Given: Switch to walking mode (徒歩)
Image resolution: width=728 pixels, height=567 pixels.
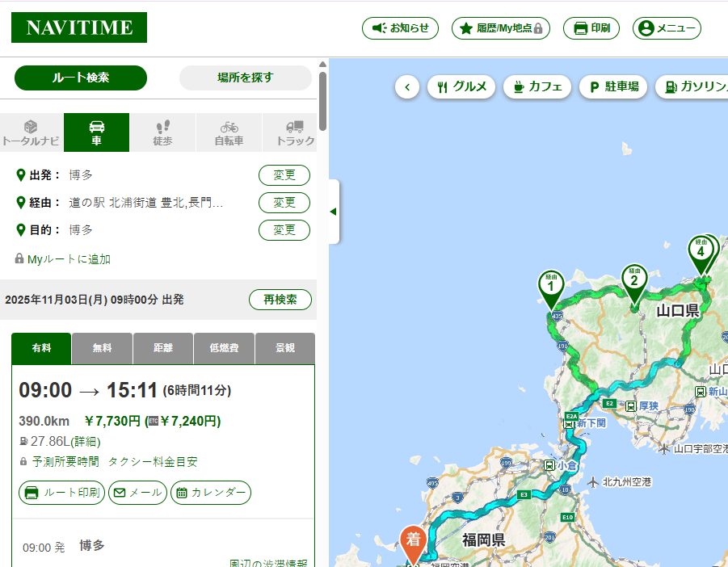Looking at the screenshot, I should [161, 132].
